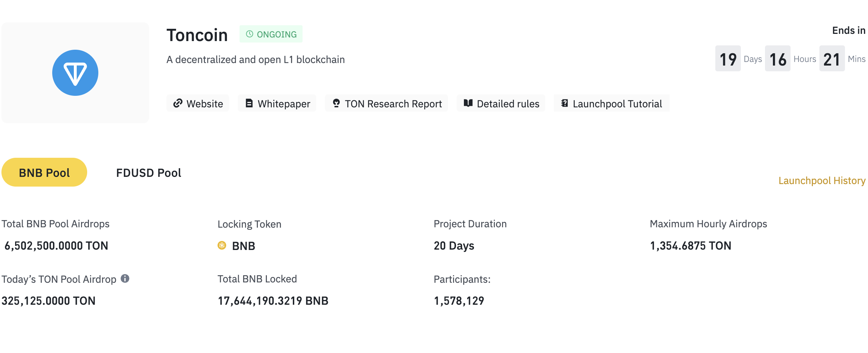Click the clock icon in the ONGOING badge
Screen dimensions: 868x353
(249, 34)
